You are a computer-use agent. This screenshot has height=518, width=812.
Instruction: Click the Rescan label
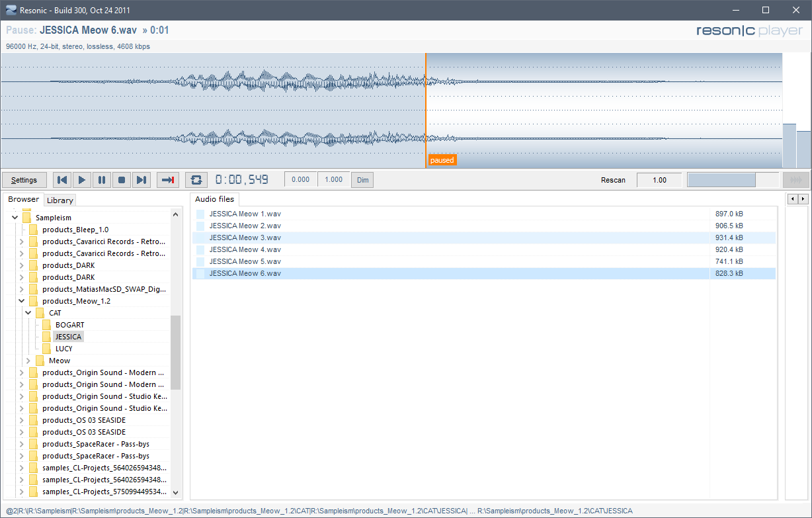pyautogui.click(x=613, y=180)
